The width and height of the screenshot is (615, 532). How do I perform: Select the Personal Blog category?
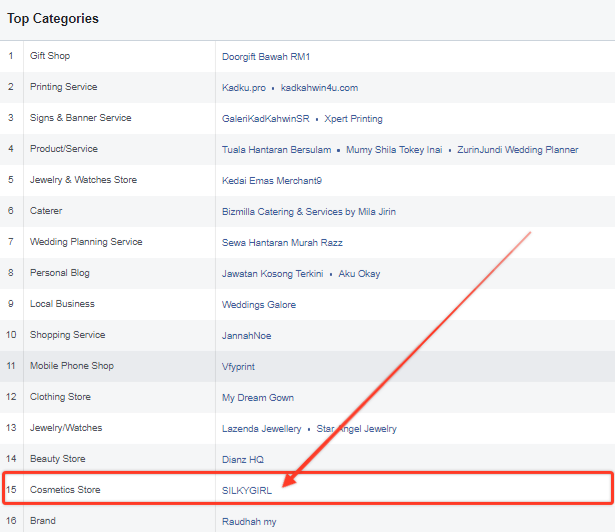(60, 273)
